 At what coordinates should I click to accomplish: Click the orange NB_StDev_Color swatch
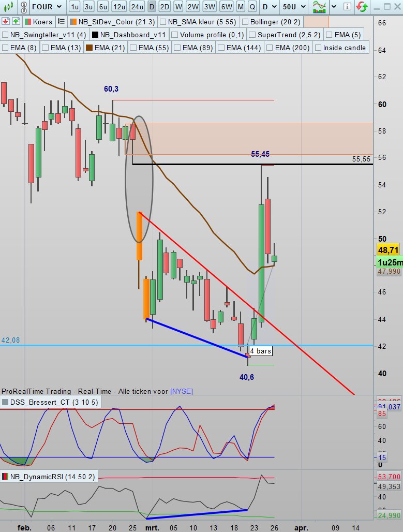73,22
